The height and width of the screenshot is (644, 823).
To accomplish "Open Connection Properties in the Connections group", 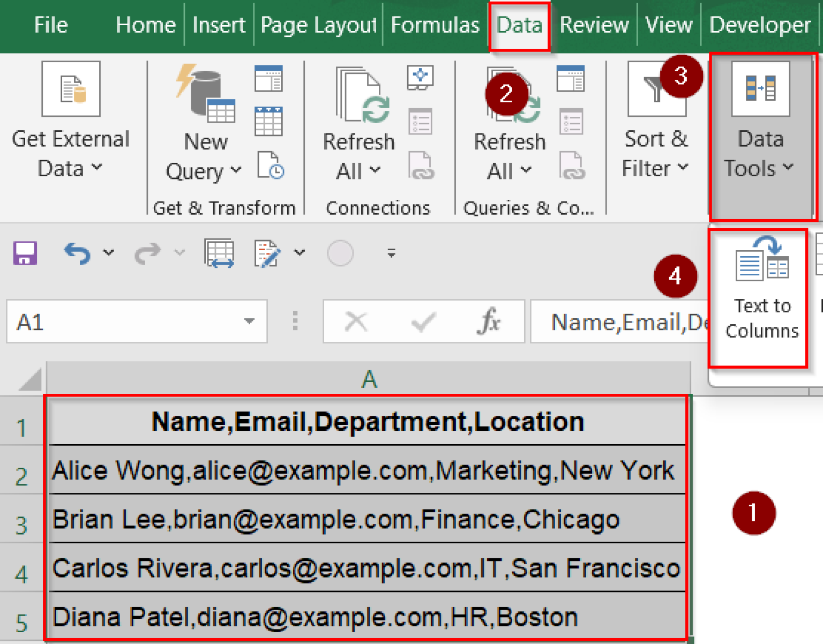I will pos(420,122).
